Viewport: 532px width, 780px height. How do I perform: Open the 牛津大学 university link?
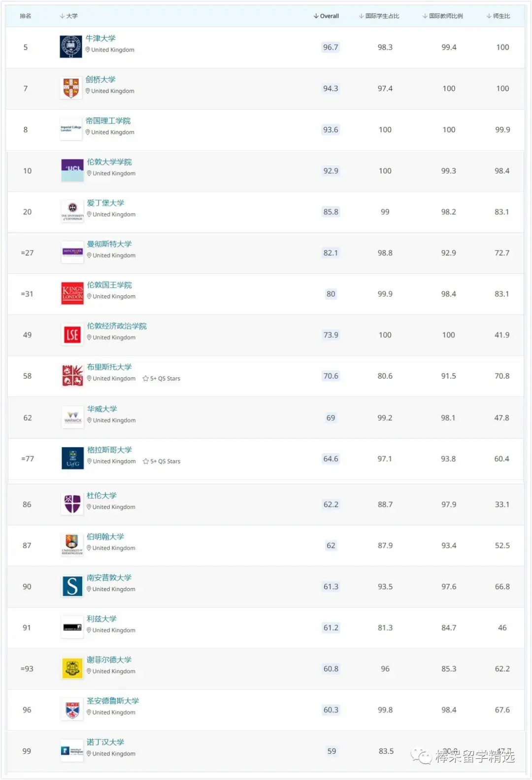(100, 38)
